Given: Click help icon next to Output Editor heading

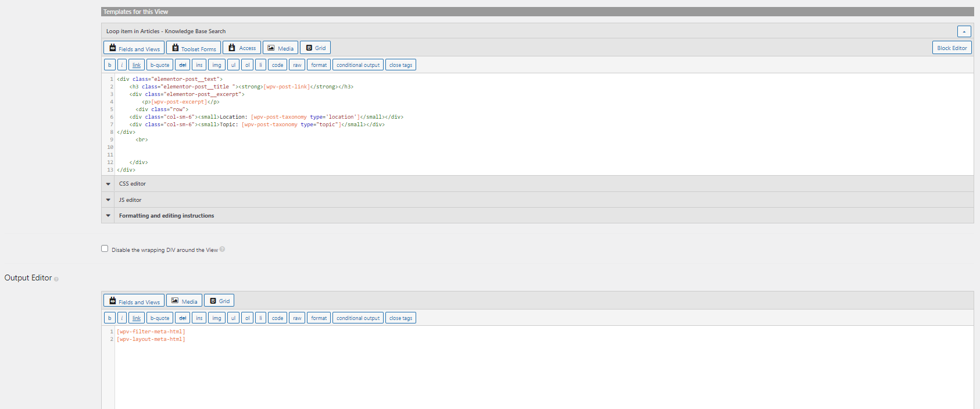Looking at the screenshot, I should (x=56, y=279).
